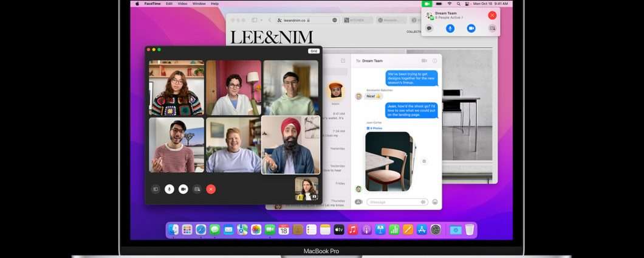The image size is (644, 258).
Task: Open Safari from the Dock
Action: (201, 229)
